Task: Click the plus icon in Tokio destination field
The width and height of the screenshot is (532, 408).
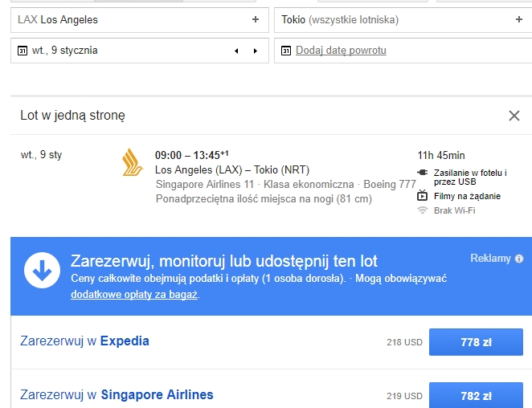Action: (x=519, y=19)
